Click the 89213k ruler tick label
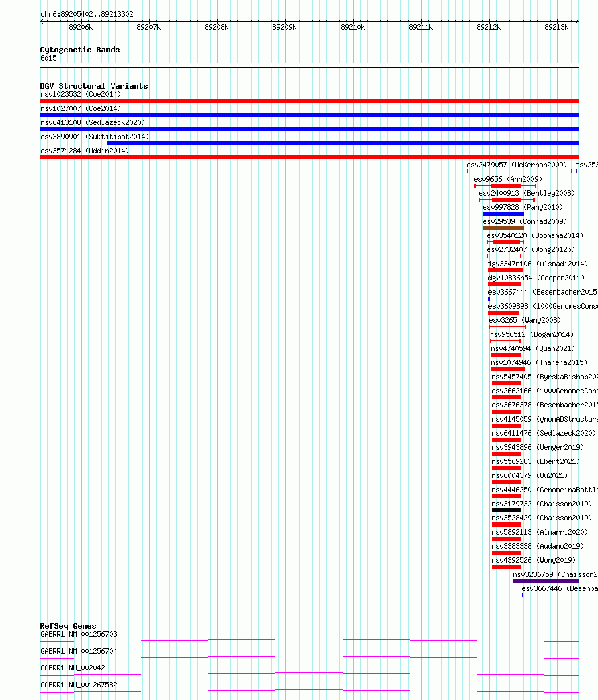The image size is (598, 700). (x=556, y=27)
